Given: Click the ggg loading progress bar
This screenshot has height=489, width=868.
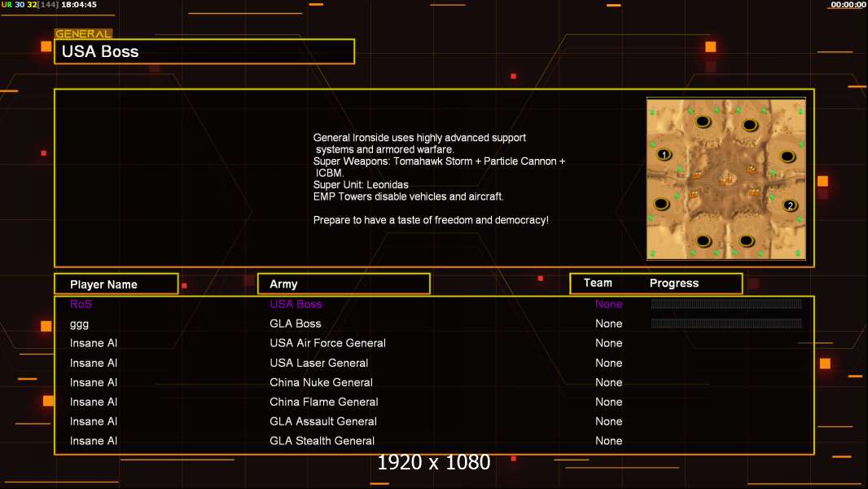Looking at the screenshot, I should (726, 323).
